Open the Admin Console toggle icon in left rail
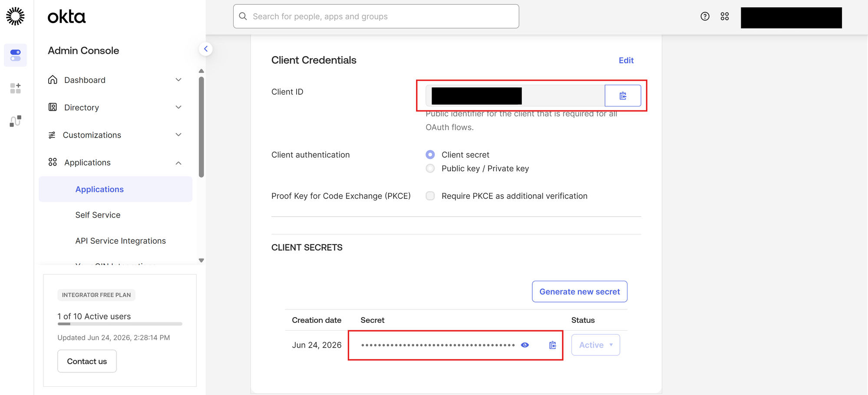868x395 pixels. pos(15,55)
